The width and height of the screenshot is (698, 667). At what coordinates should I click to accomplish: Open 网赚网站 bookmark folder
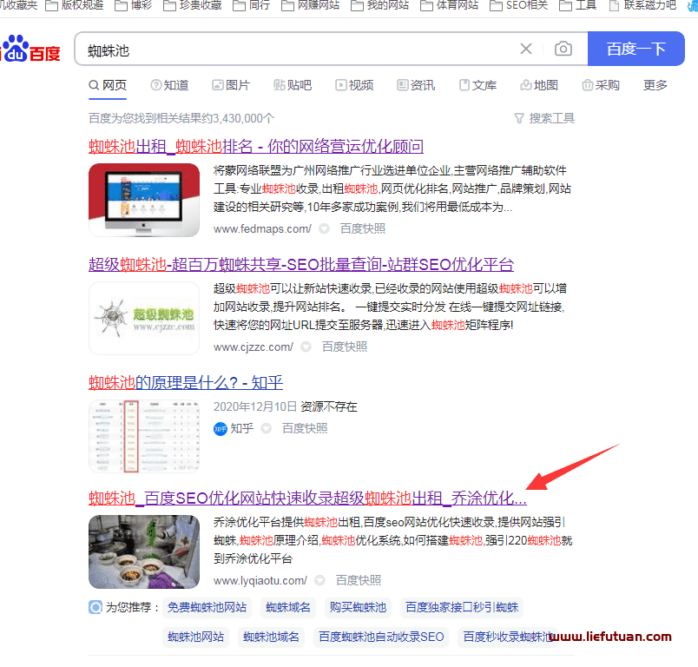coord(311,5)
